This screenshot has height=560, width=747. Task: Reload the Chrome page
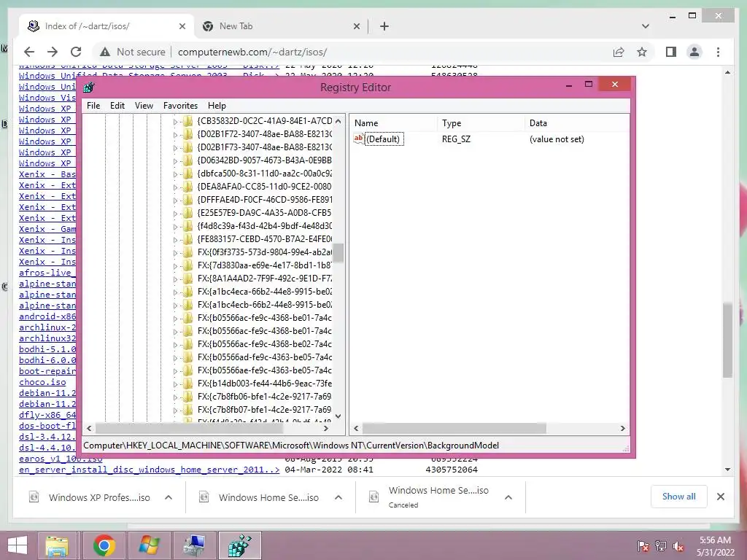[76, 52]
